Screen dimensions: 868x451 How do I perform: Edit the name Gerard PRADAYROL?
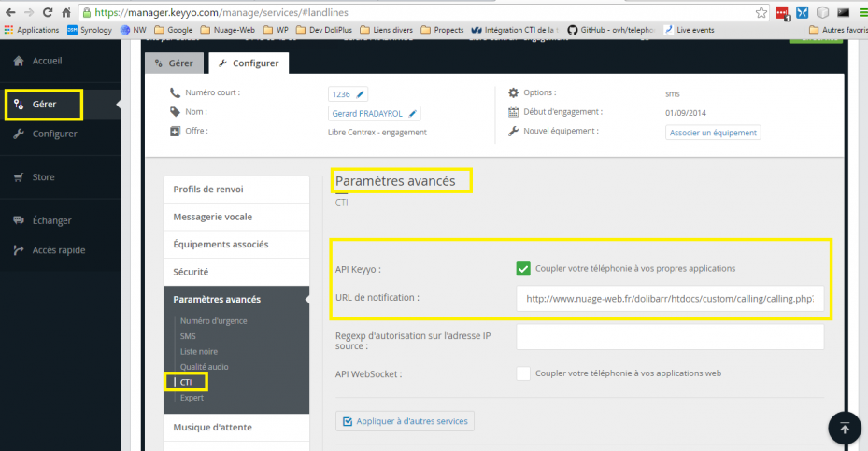374,113
